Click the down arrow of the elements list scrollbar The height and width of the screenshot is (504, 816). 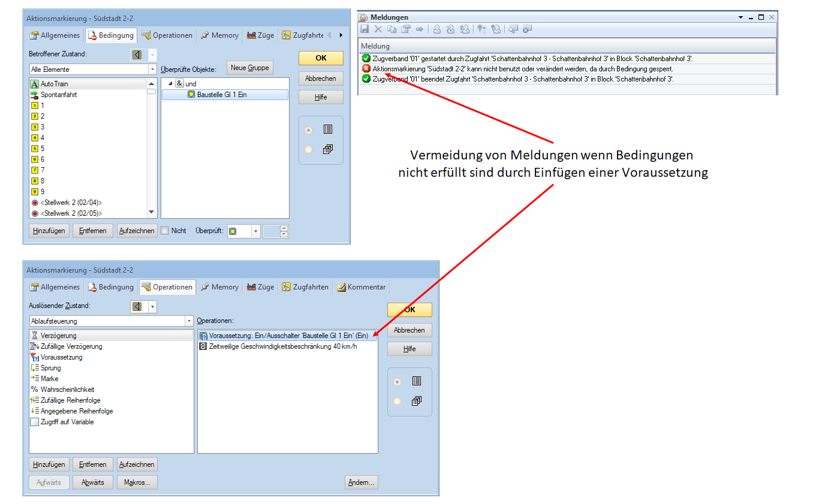(151, 212)
